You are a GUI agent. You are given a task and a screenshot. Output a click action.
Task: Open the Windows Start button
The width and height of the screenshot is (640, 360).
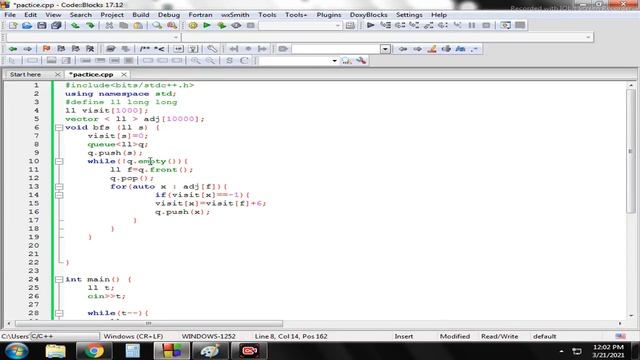[17, 351]
